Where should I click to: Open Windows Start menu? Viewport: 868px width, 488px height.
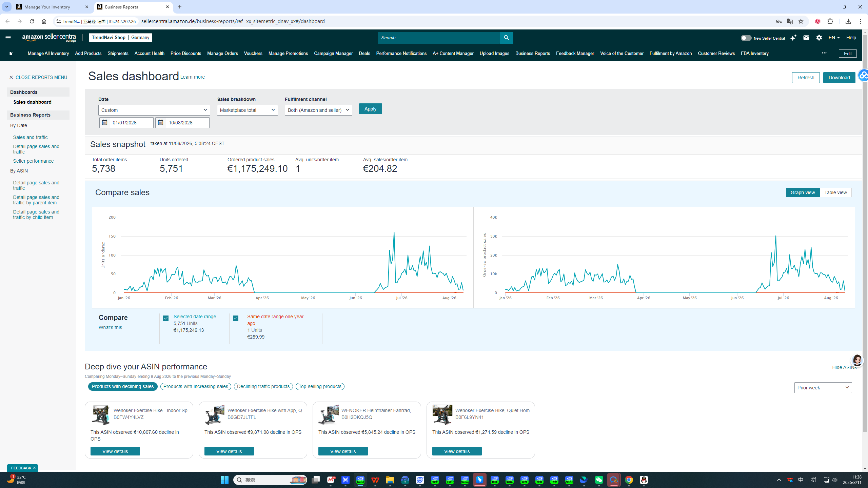(x=224, y=480)
